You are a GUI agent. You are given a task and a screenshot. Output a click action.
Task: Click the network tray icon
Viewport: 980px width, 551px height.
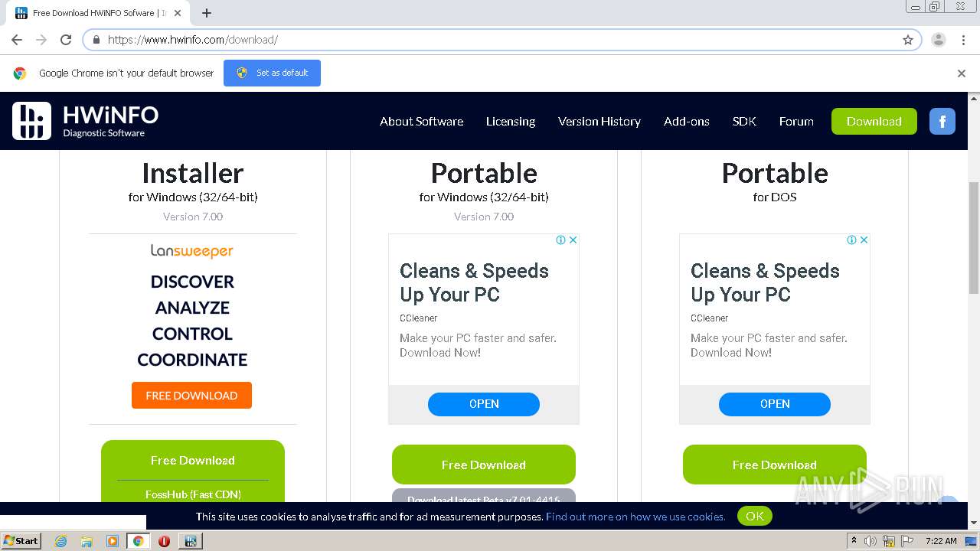(890, 541)
